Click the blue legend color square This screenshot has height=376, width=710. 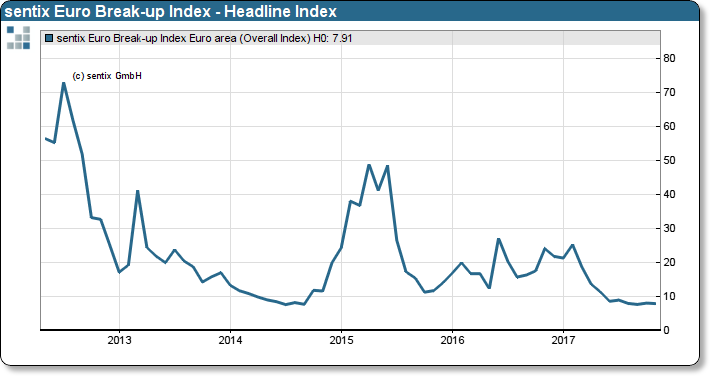point(49,39)
